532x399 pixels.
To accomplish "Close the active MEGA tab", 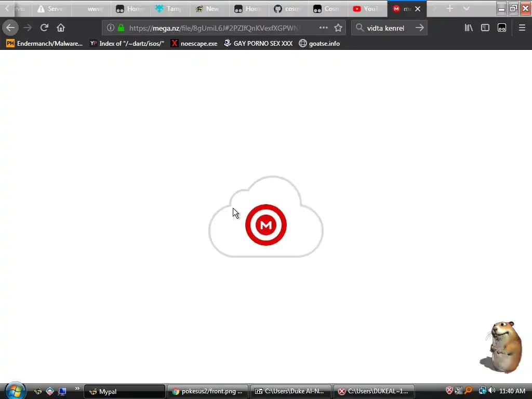I will pos(418,9).
